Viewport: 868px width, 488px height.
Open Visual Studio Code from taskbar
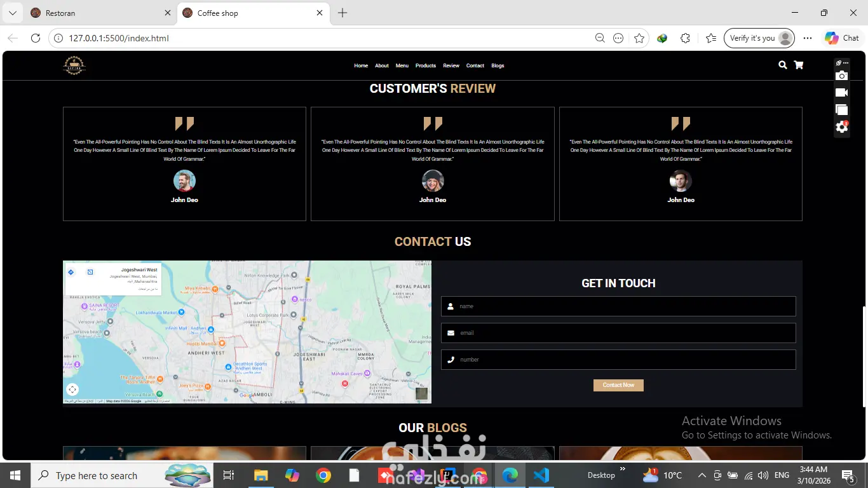tap(541, 475)
